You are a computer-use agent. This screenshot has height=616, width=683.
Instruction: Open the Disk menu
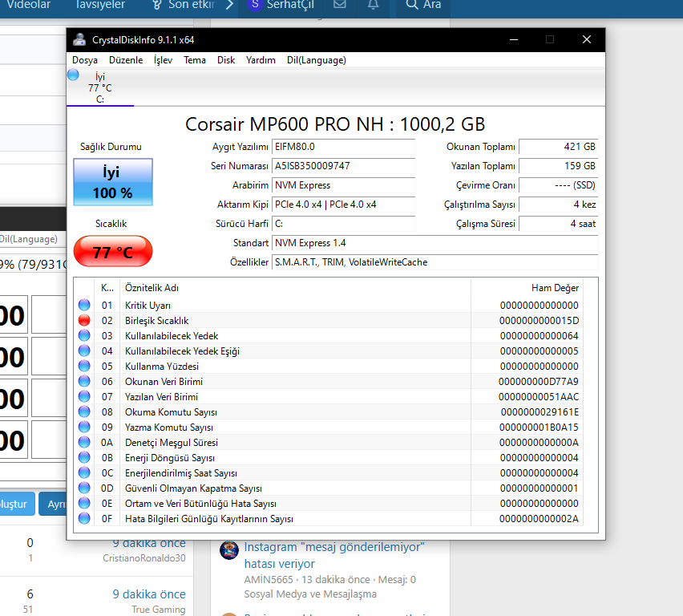[226, 60]
